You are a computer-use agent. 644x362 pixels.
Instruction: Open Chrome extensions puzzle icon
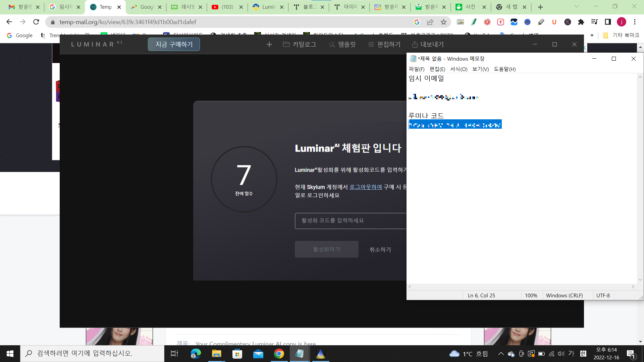click(581, 22)
